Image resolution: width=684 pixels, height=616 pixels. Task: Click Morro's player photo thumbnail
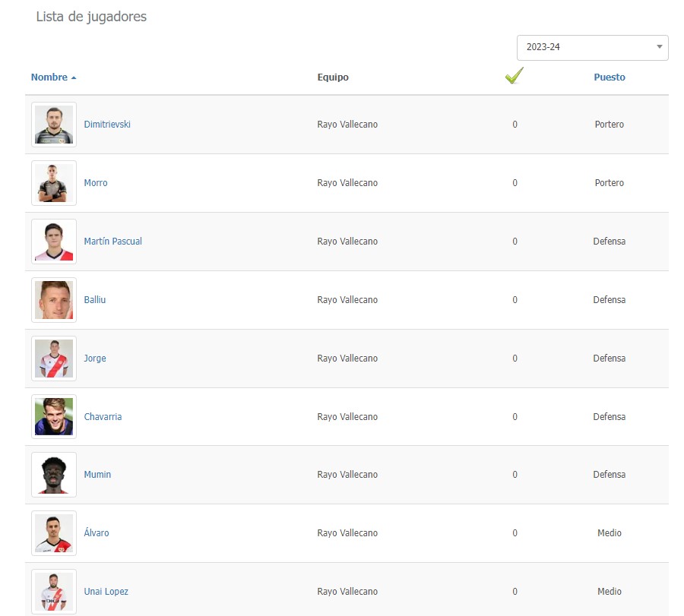pos(54,183)
